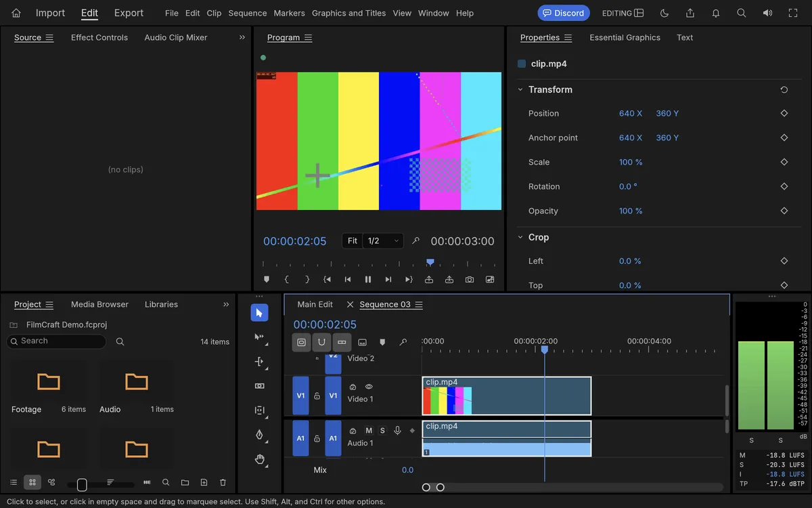Open Program monitor wrench settings
Screen dimensions: 812x508
click(x=416, y=240)
